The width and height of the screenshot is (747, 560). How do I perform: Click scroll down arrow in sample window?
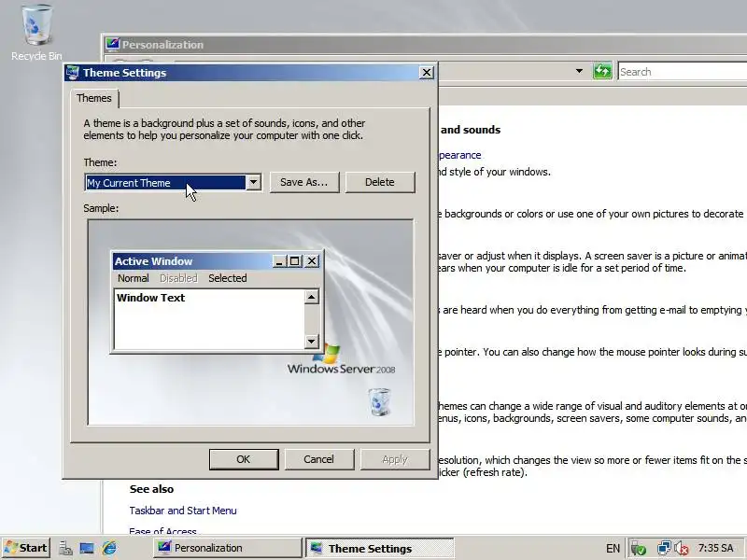tap(312, 341)
